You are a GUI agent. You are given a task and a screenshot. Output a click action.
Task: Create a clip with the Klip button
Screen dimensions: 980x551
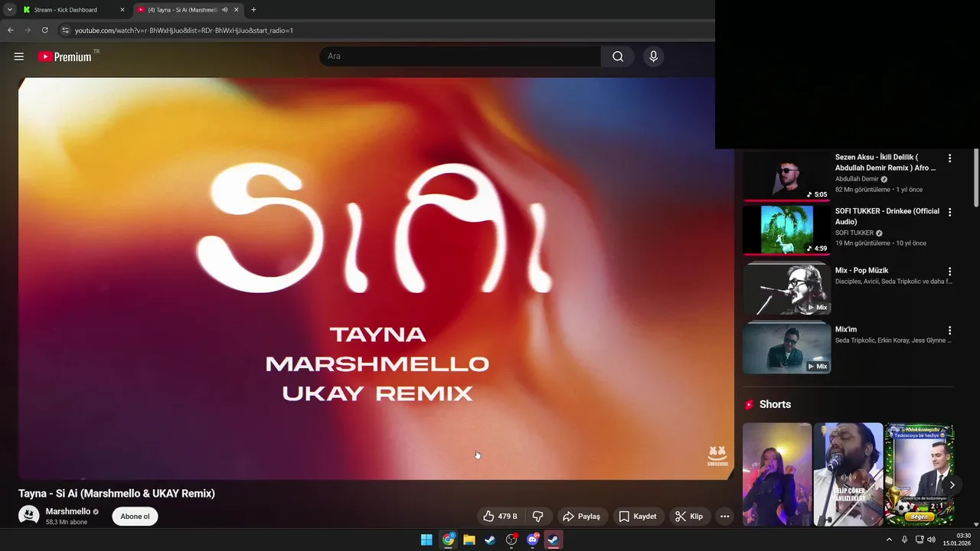coord(688,517)
